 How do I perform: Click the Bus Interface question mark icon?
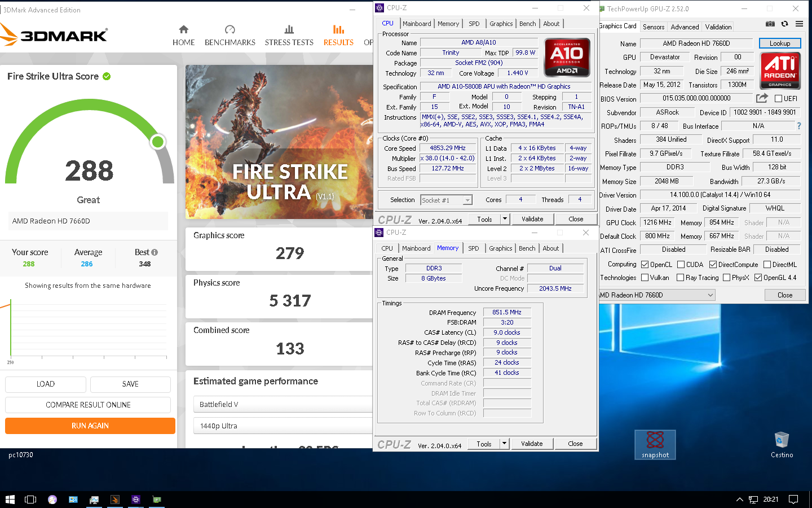coord(798,126)
